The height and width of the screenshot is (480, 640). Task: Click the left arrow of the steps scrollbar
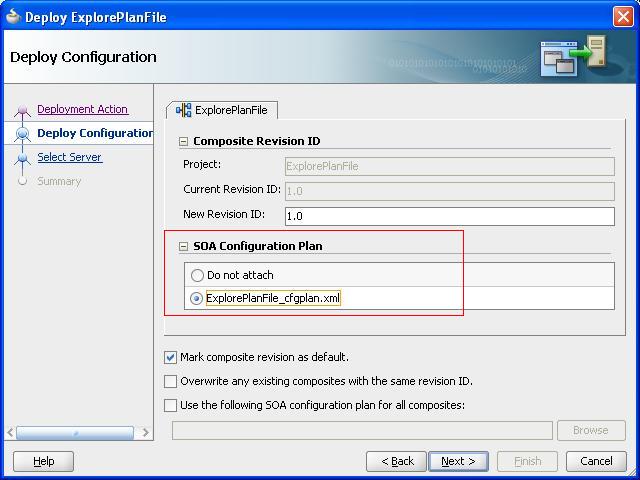pyautogui.click(x=10, y=433)
